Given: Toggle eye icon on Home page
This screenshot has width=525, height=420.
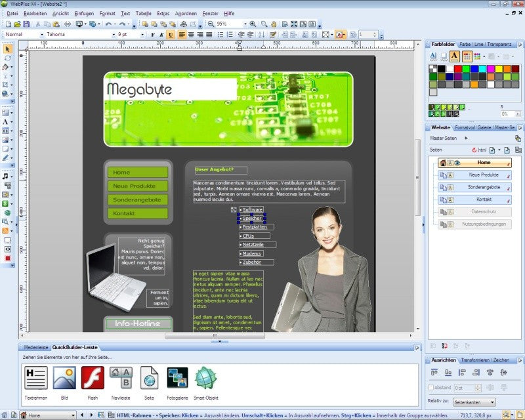Looking at the screenshot, I should [x=457, y=163].
